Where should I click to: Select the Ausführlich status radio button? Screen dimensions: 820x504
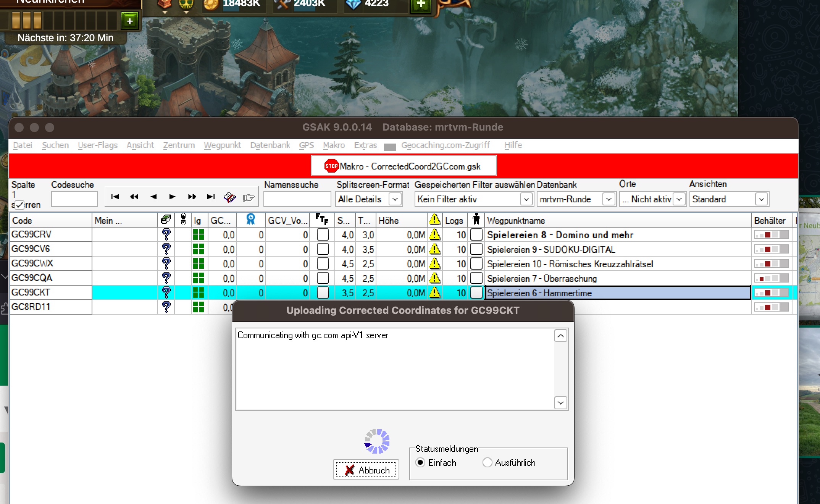pyautogui.click(x=487, y=462)
